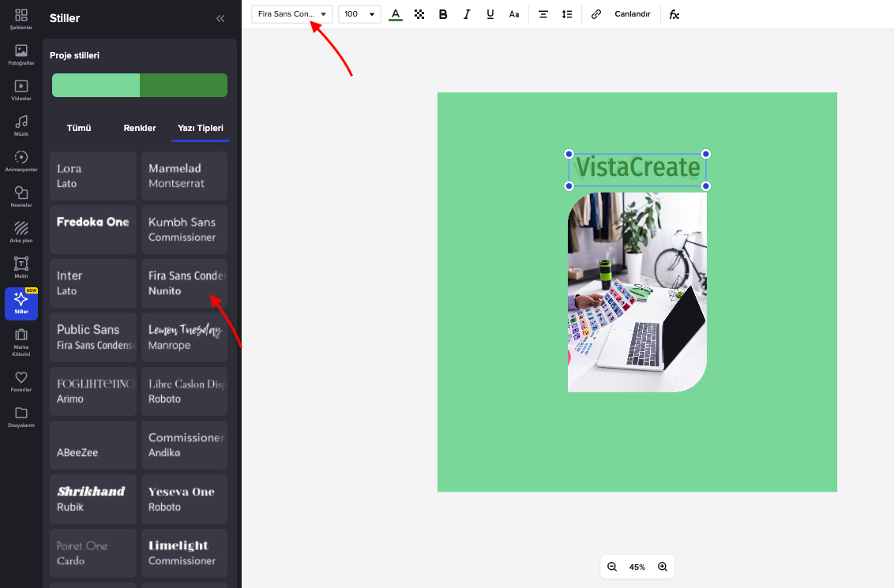Toggle letter case Aa option

(514, 15)
